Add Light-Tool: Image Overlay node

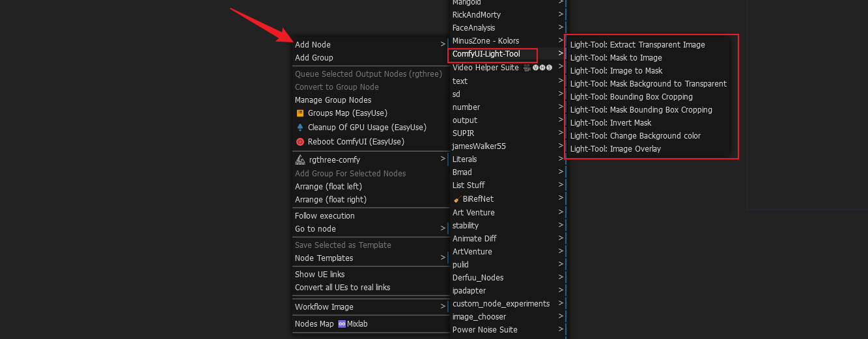click(649, 149)
